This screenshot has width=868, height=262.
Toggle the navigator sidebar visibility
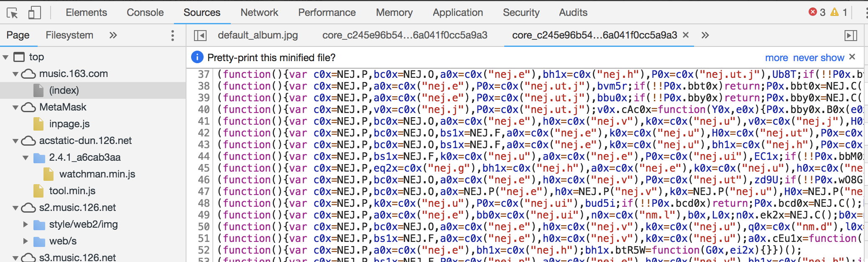[x=200, y=36]
